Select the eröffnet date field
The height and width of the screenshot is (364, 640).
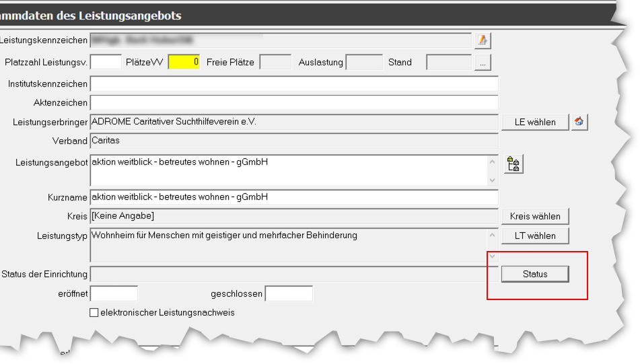[x=114, y=294]
